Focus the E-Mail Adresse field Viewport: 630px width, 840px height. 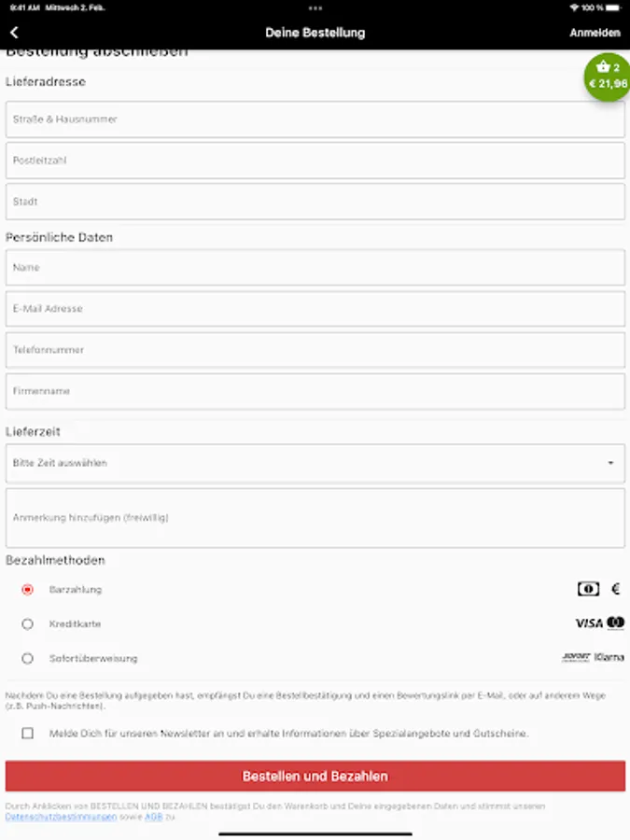pos(315,308)
